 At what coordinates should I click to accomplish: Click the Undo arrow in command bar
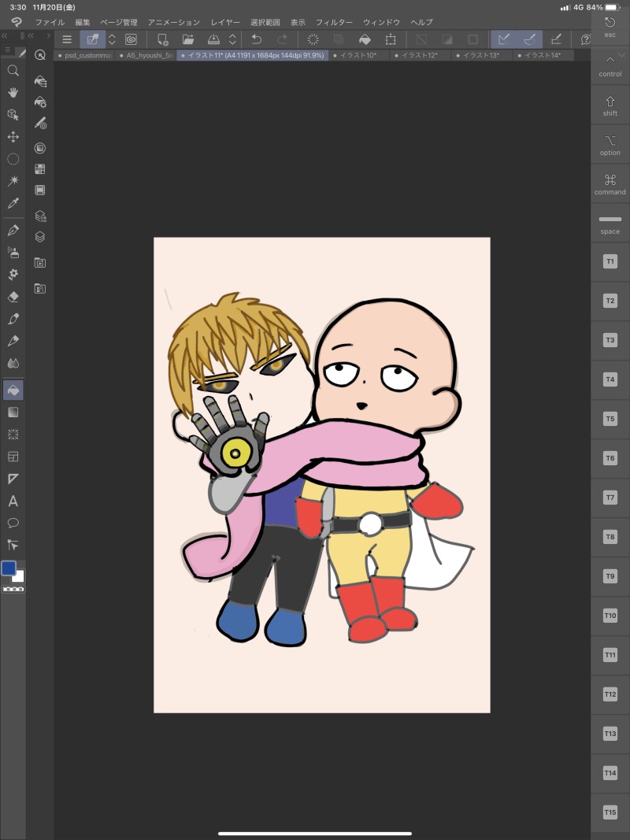point(257,39)
